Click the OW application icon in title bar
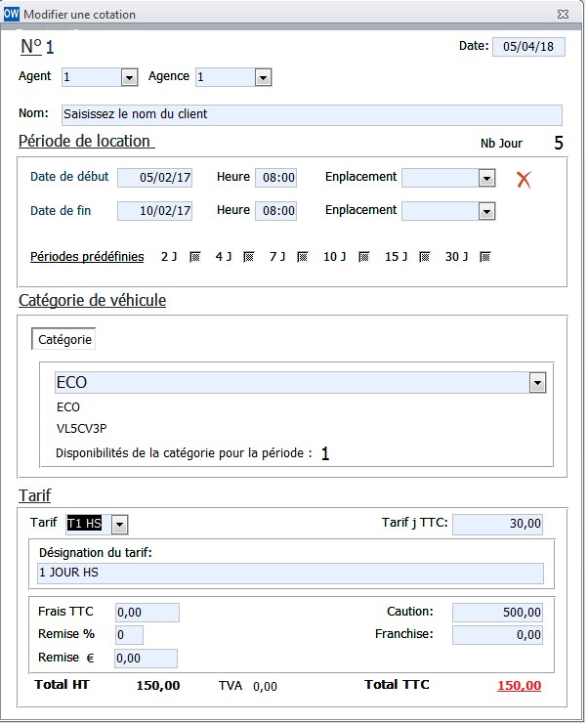 click(x=11, y=14)
